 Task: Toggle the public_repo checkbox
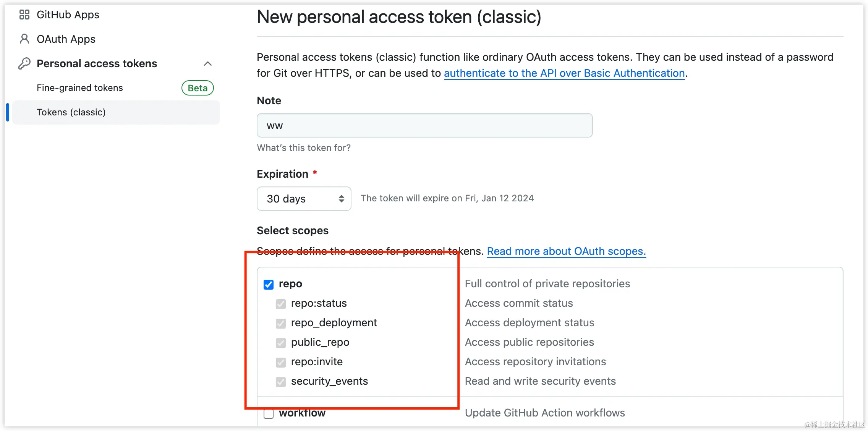point(281,343)
